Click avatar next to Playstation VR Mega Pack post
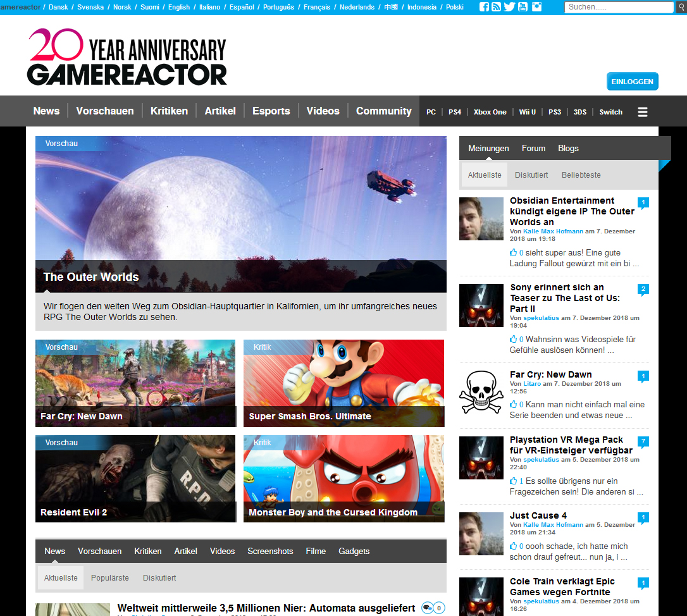Viewport: 687px width, 616px height. [x=481, y=458]
